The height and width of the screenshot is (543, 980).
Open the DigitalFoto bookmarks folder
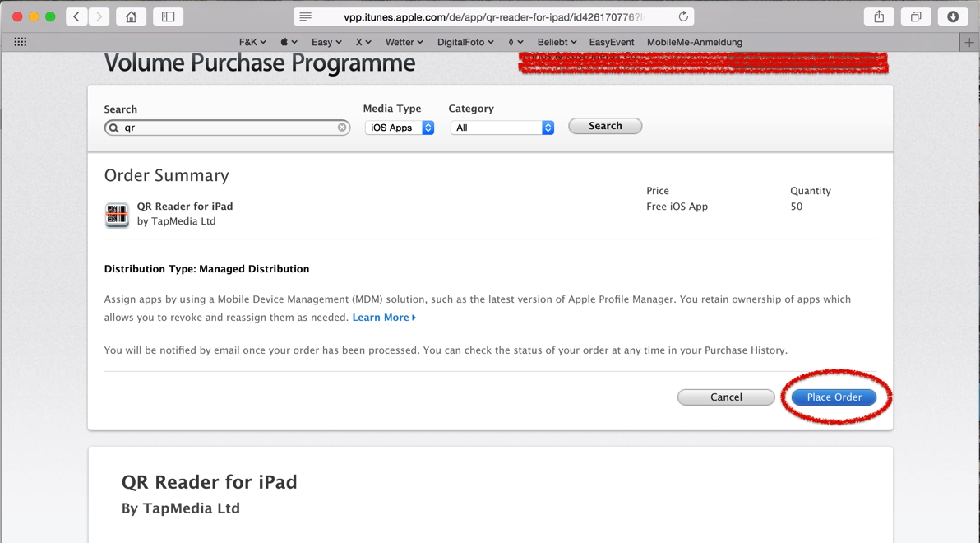465,42
